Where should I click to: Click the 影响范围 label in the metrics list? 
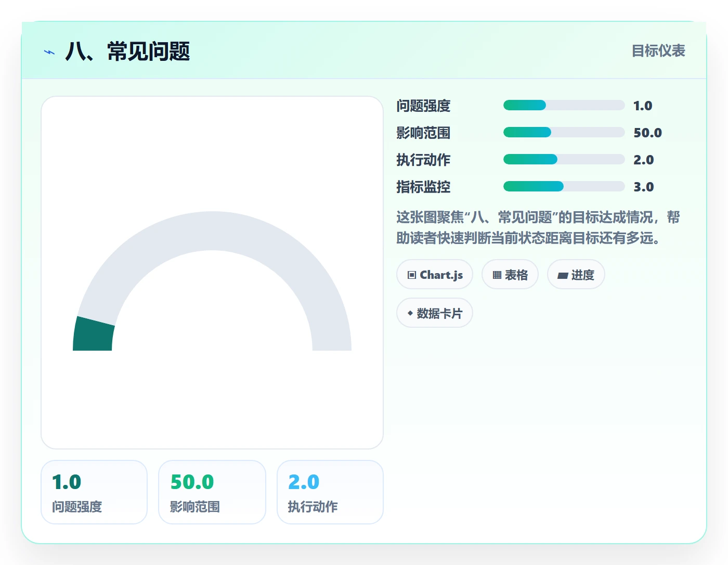coord(423,133)
